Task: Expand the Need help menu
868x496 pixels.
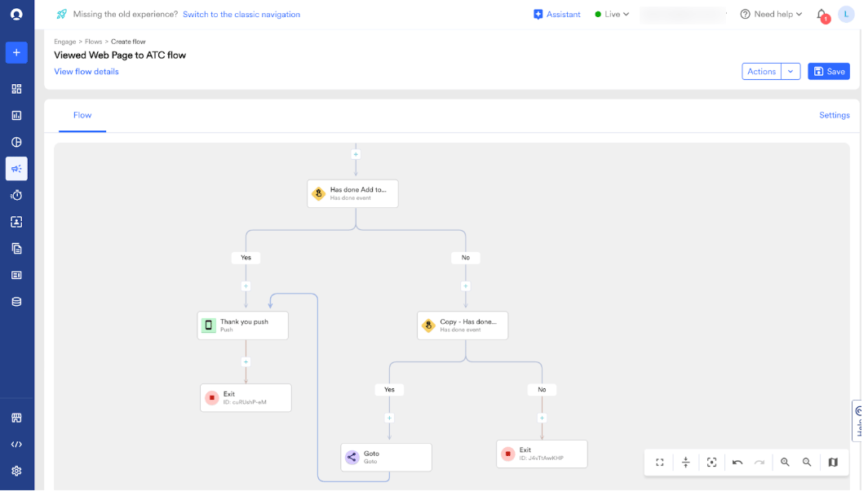Action: coord(771,15)
